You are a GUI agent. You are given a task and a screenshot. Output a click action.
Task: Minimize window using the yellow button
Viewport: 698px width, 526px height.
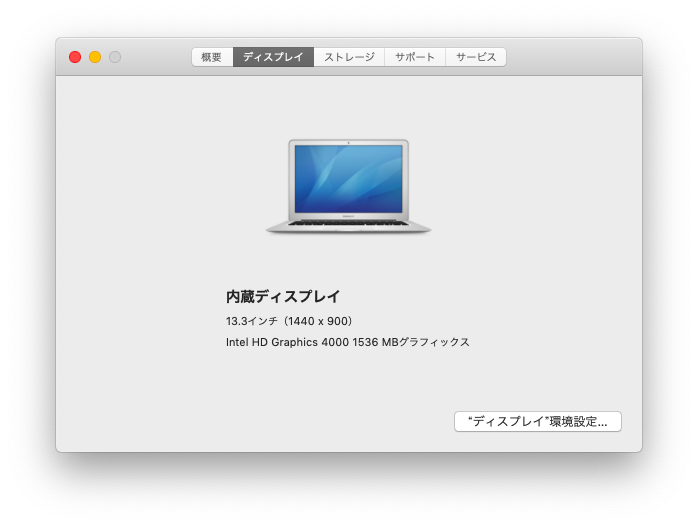(95, 57)
